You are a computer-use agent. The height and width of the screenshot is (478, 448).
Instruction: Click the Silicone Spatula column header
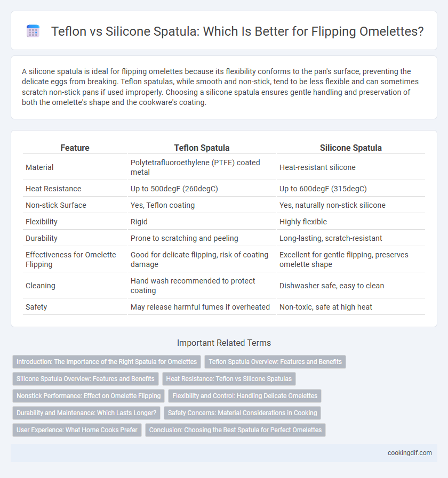(x=350, y=148)
